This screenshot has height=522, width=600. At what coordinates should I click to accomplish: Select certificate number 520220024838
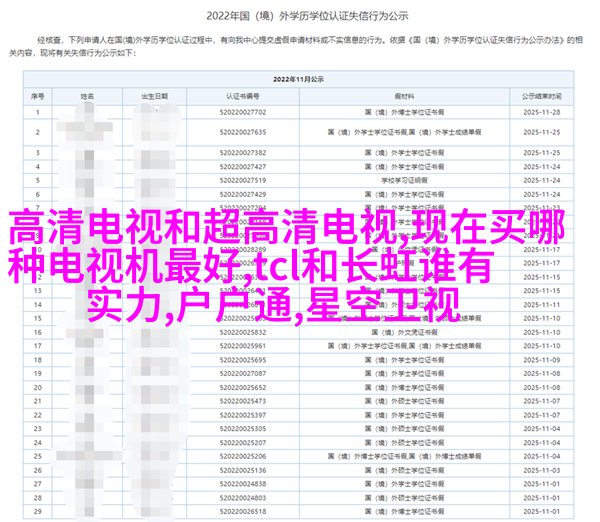(243, 484)
